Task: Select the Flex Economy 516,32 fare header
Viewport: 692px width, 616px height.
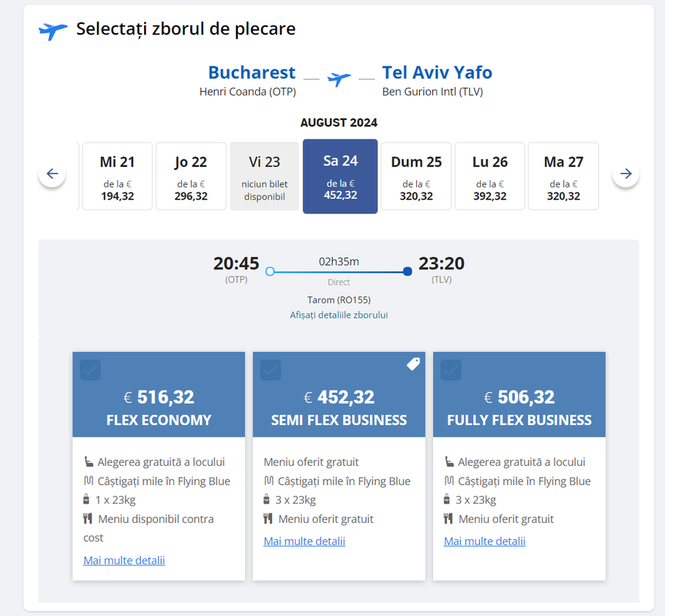Action: click(159, 408)
